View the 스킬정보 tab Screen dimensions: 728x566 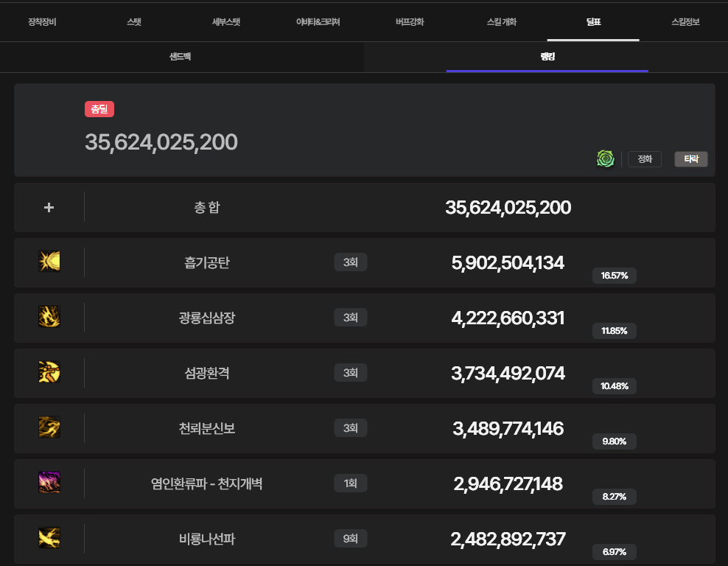point(685,21)
